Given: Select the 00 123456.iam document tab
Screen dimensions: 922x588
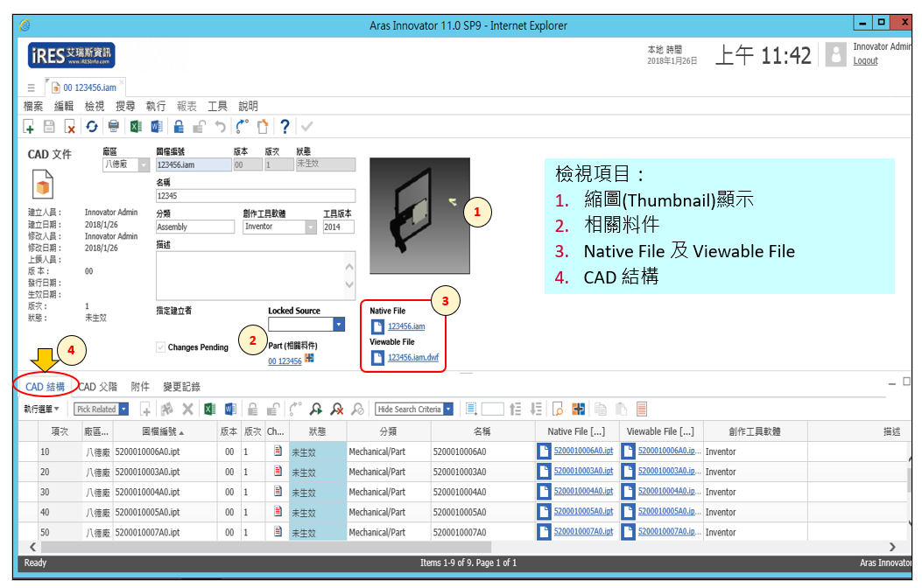Looking at the screenshot, I should click(85, 87).
